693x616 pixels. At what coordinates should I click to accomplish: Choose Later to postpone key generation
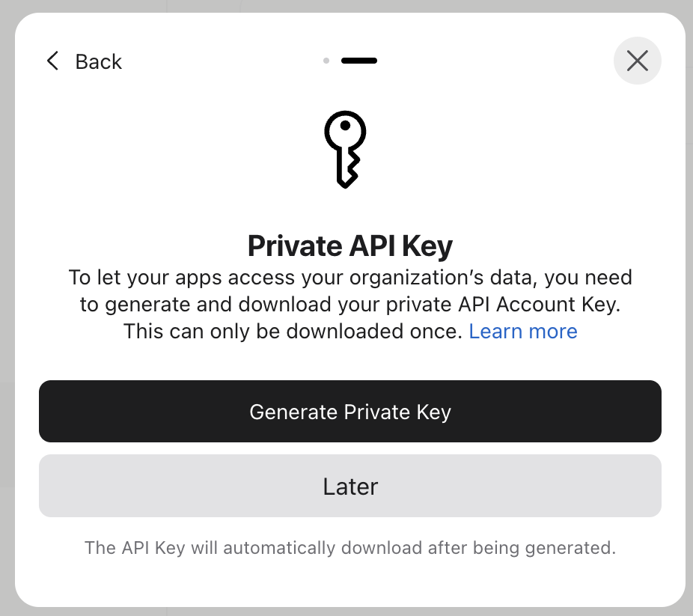(349, 486)
